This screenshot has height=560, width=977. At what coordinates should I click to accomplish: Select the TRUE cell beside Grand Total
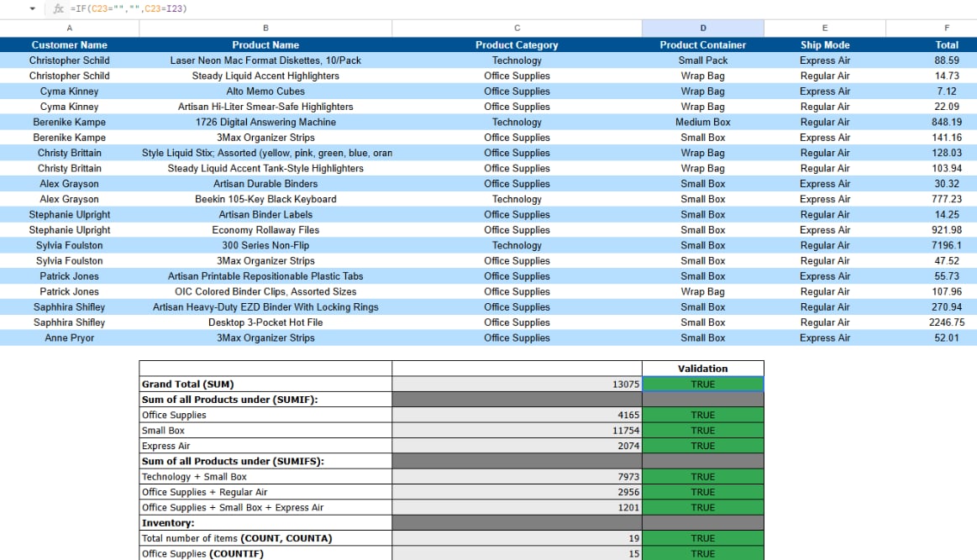[703, 385]
